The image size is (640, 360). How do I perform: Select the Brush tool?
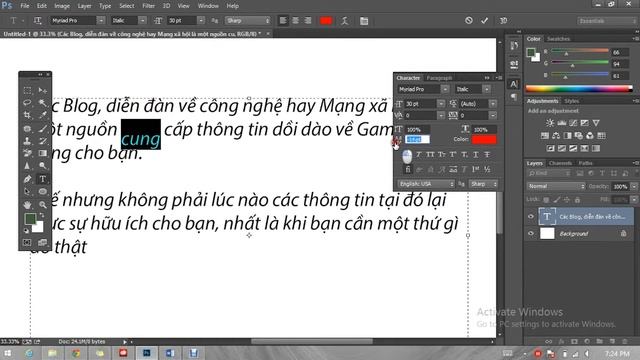click(42, 129)
